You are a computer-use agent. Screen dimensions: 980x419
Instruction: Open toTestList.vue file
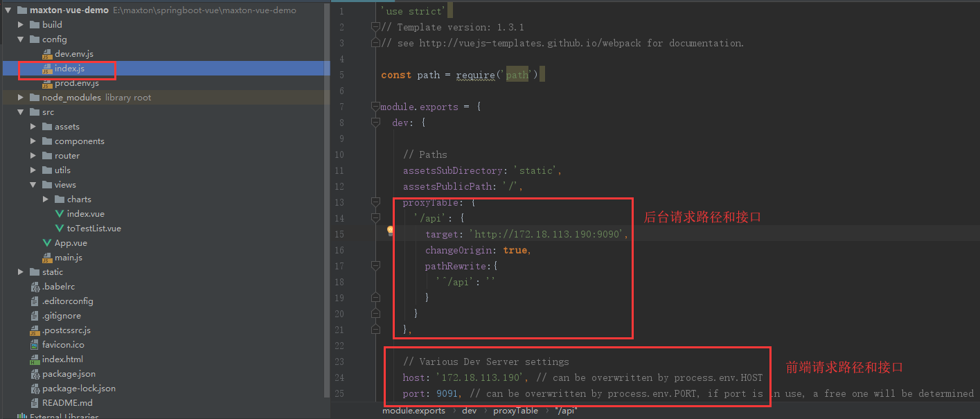pyautogui.click(x=93, y=229)
